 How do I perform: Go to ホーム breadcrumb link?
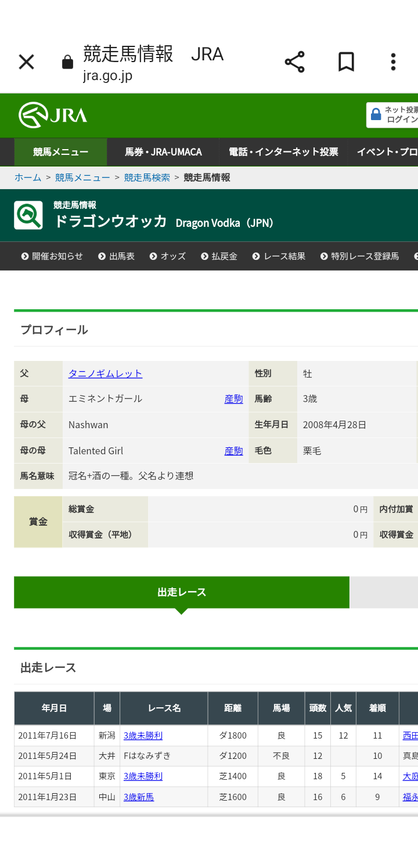click(28, 178)
